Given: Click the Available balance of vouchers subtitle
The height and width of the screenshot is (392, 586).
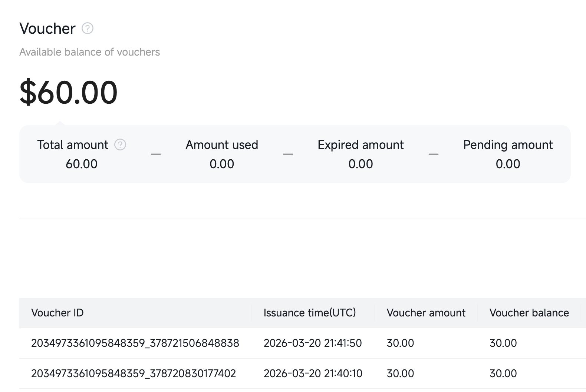Looking at the screenshot, I should click(90, 52).
